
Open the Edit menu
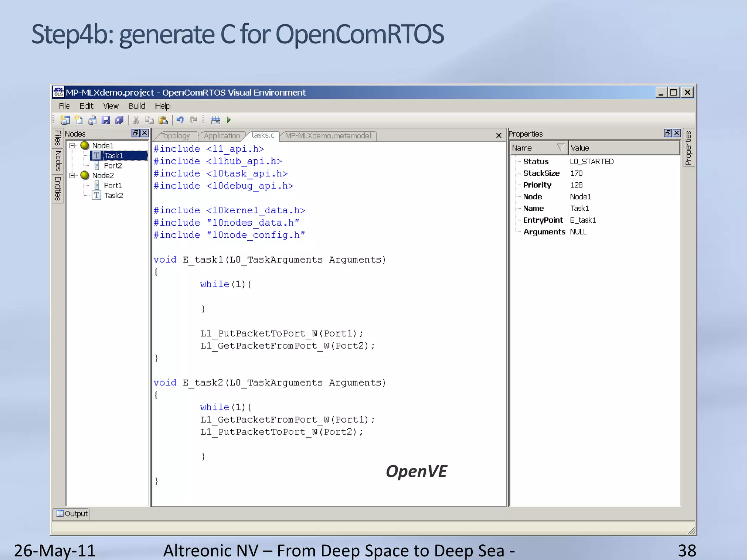click(x=86, y=106)
